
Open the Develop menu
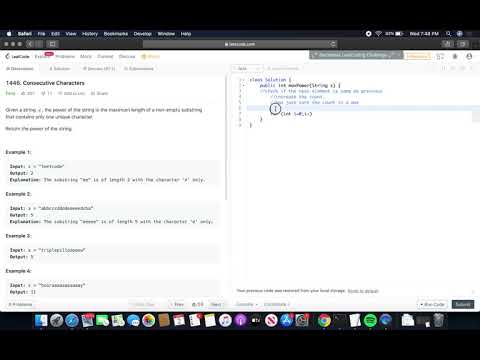[x=143, y=34]
